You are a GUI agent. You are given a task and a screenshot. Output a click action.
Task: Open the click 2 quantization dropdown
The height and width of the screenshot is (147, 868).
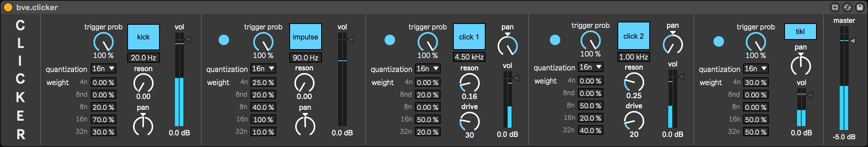(x=591, y=67)
